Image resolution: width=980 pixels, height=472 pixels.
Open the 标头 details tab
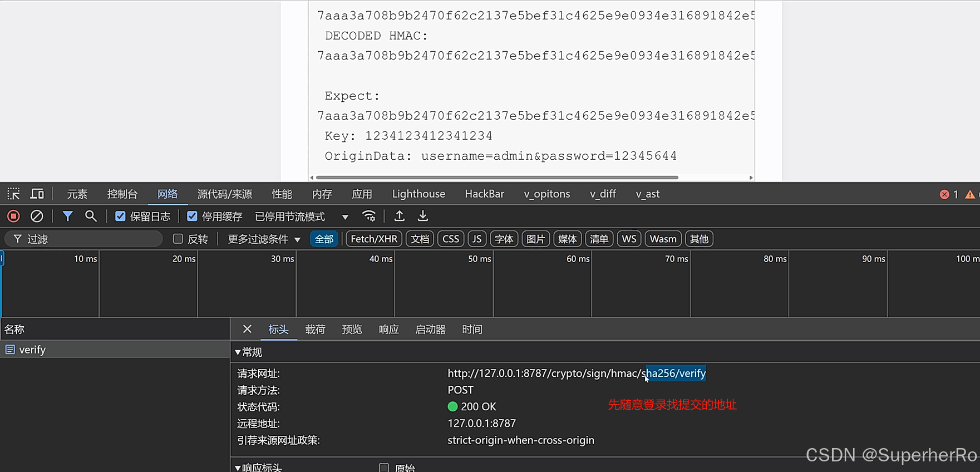[278, 329]
